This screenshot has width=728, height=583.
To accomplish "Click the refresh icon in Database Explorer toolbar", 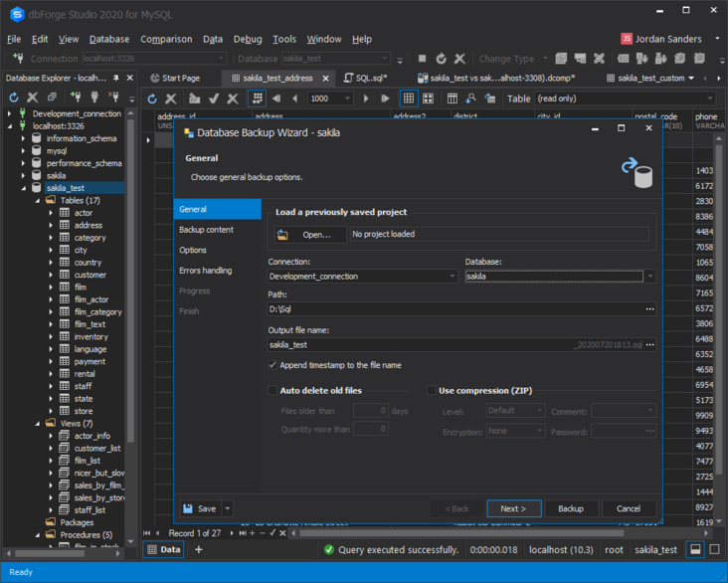I will click(14, 97).
